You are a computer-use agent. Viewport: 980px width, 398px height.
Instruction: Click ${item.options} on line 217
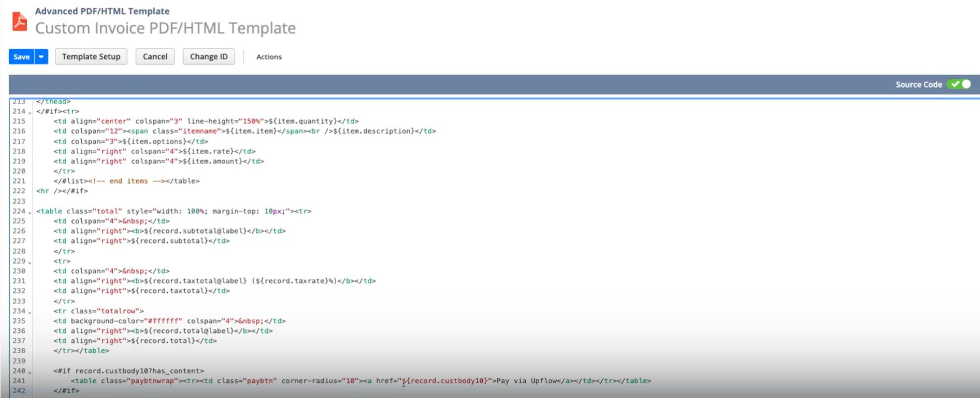pyautogui.click(x=154, y=141)
